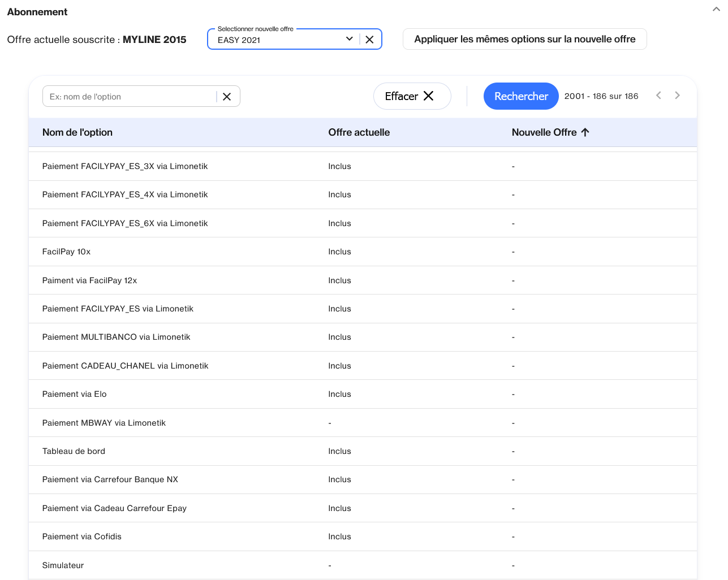Go to previous page of results
Screen dimensions: 728x580
pos(658,96)
